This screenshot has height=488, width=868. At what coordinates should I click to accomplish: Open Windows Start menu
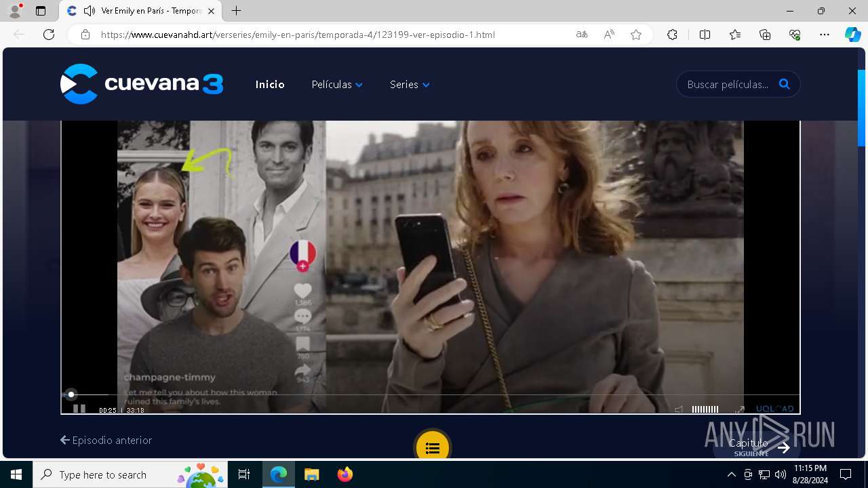point(16,474)
